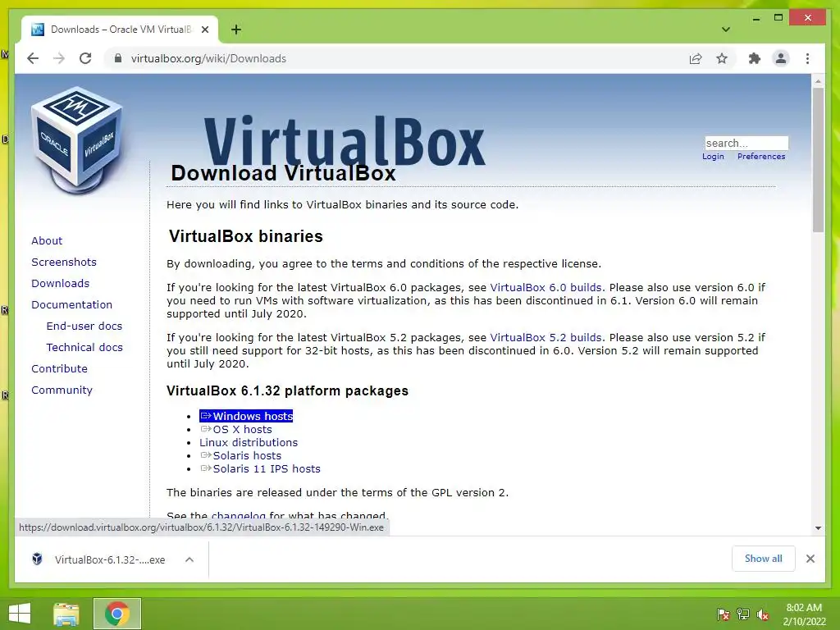Click the Solaris hosts link

pyautogui.click(x=241, y=456)
